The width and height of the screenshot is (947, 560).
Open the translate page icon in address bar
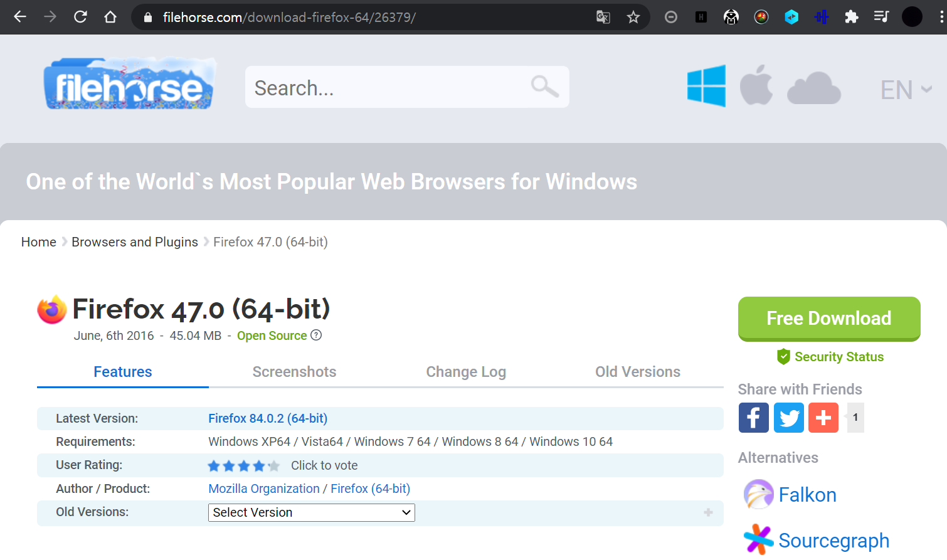pos(603,17)
